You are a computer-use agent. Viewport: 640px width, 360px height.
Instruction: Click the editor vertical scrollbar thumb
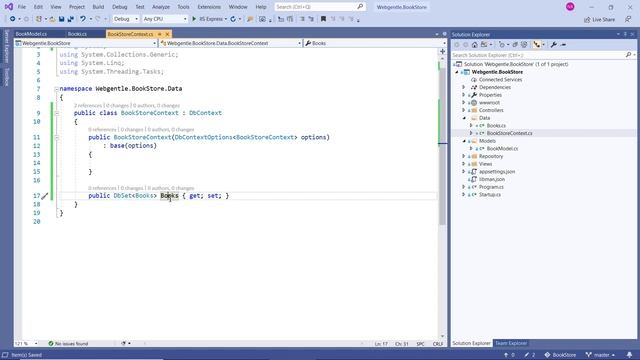pos(442,147)
